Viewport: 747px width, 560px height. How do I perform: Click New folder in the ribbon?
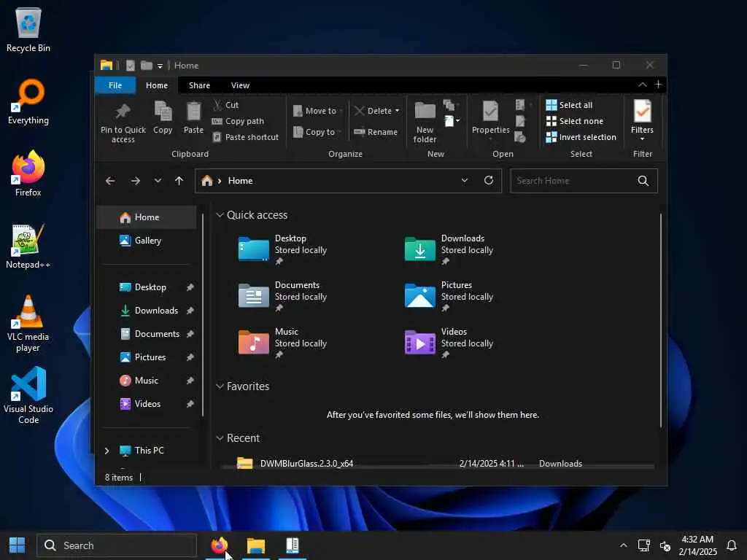pyautogui.click(x=425, y=122)
